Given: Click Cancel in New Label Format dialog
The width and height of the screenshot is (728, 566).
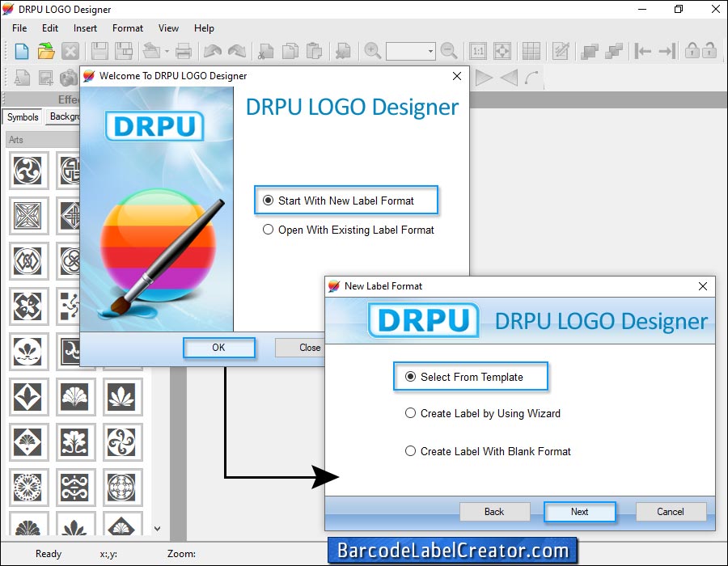Looking at the screenshot, I should (671, 512).
